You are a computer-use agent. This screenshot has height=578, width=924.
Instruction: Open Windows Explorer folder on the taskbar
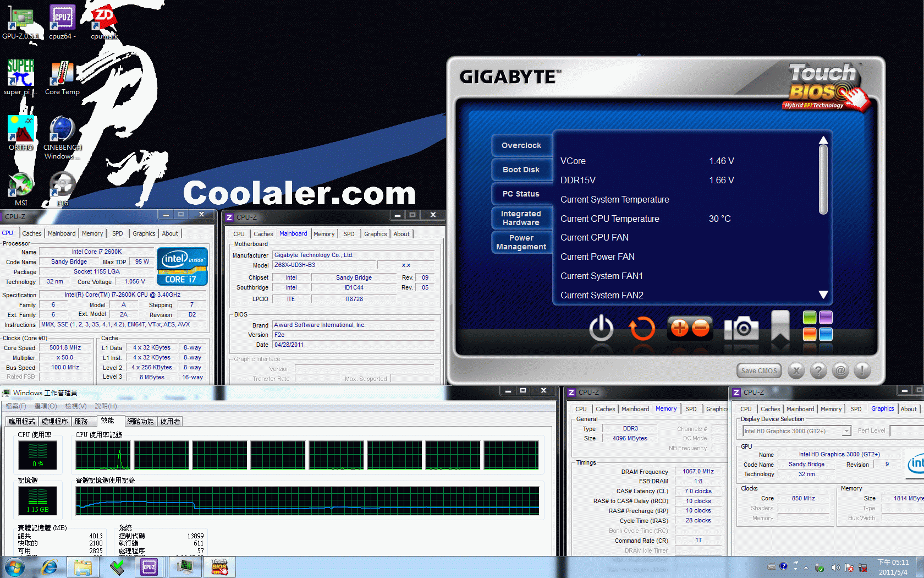point(83,567)
